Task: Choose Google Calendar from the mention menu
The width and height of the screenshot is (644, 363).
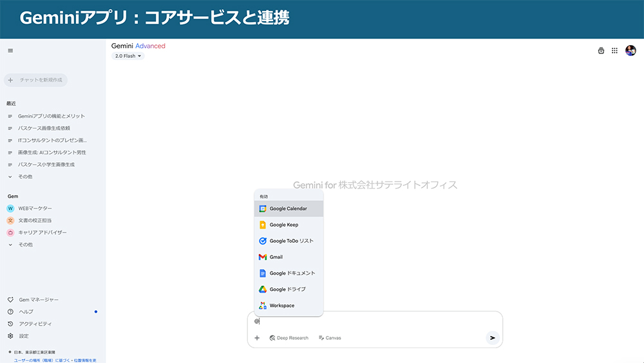Action: click(x=289, y=209)
